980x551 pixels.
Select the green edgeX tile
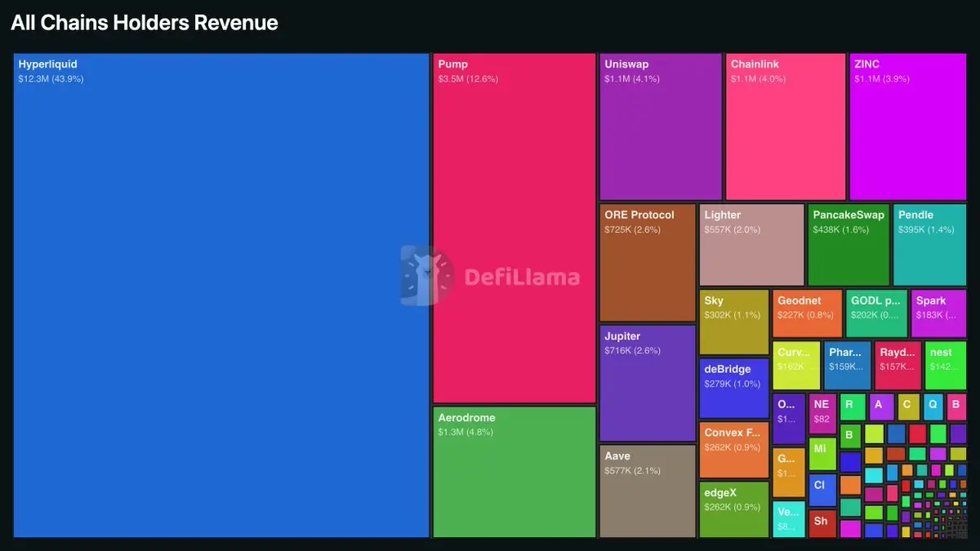coord(734,509)
